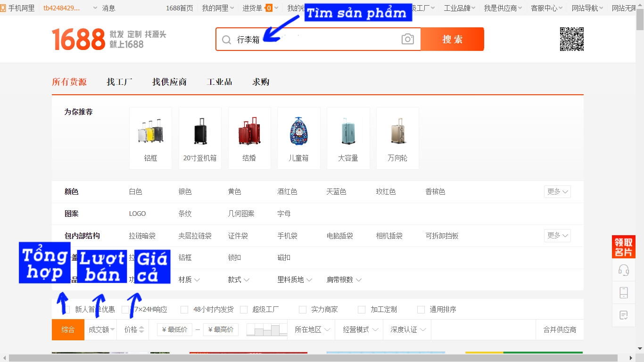
Task: Click the orange 搜索 button
Action: 452,39
